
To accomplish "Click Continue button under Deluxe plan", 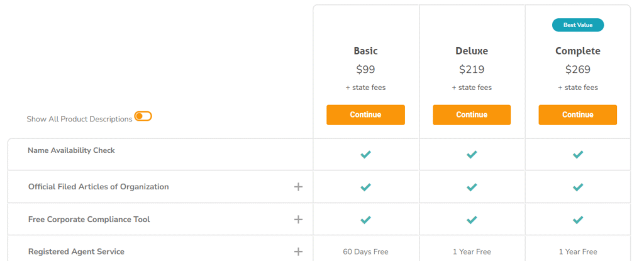I will pos(472,115).
